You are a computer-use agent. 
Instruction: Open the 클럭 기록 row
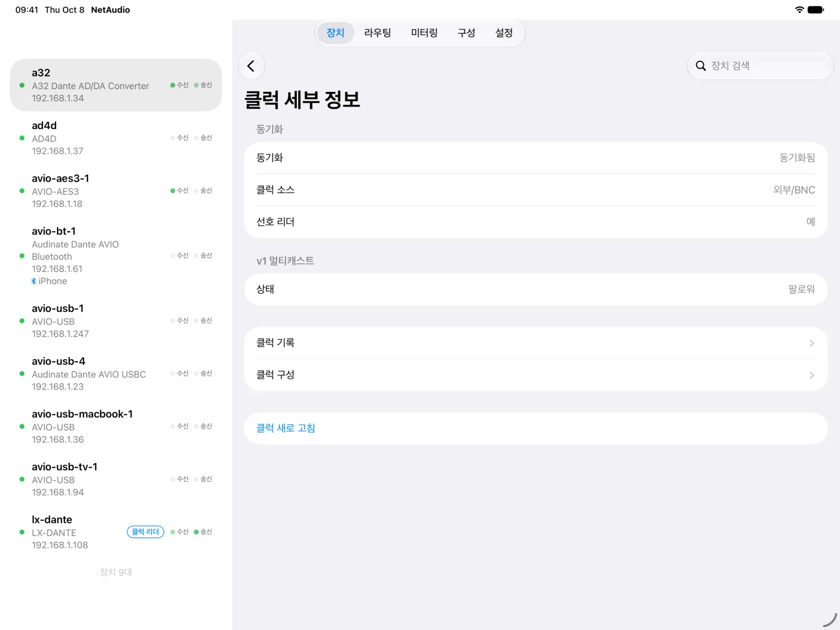coord(536,343)
